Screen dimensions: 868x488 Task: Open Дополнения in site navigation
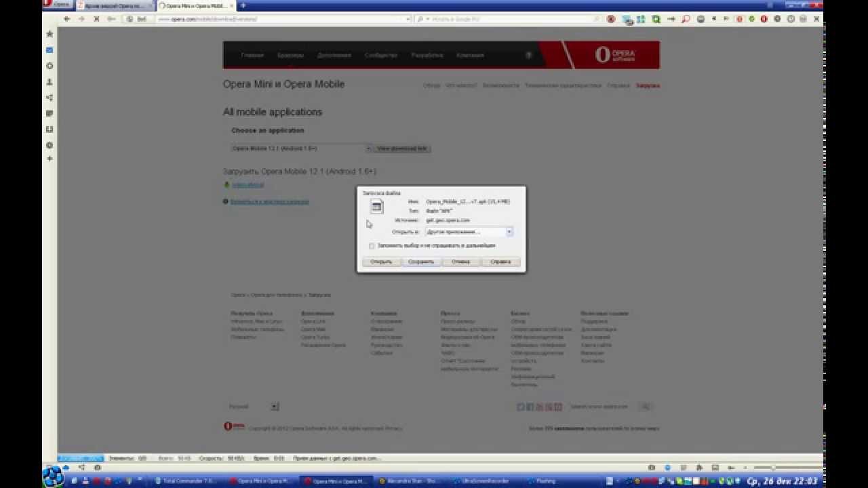pyautogui.click(x=334, y=55)
